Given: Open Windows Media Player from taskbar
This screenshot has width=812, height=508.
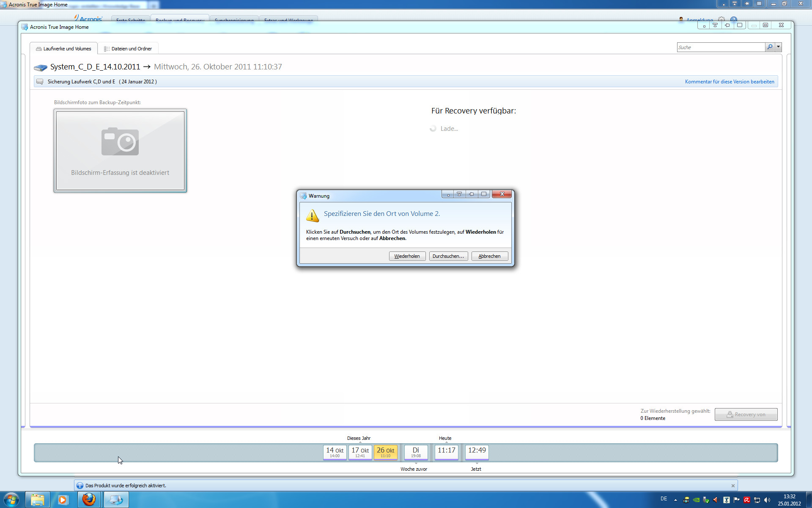Looking at the screenshot, I should (63, 500).
